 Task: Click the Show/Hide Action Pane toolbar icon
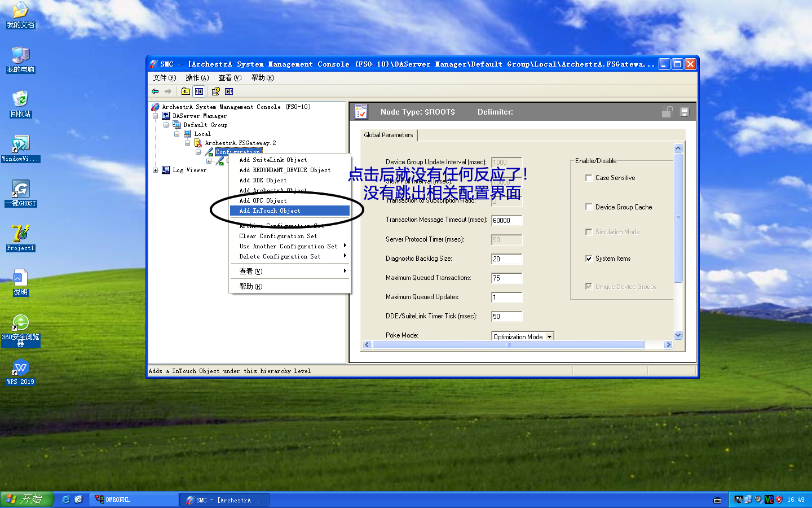click(x=229, y=91)
